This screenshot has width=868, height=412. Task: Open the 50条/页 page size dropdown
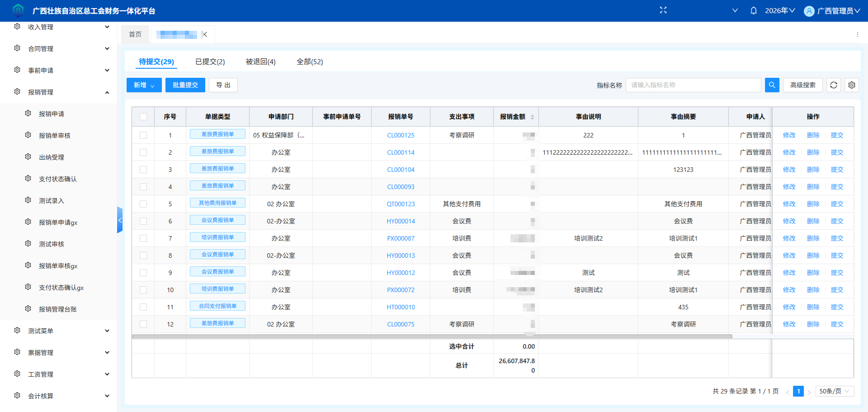835,391
